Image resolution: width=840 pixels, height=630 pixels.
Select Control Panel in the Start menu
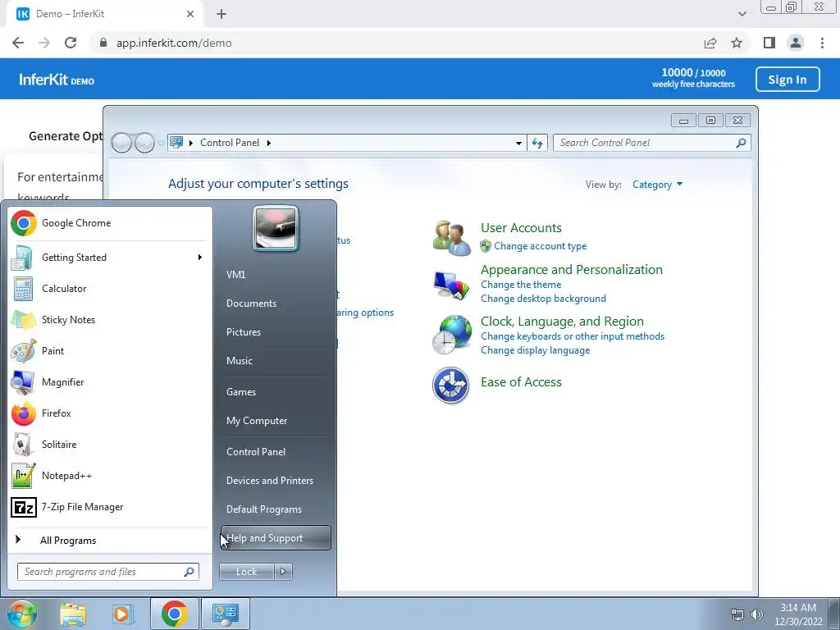pyautogui.click(x=276, y=452)
